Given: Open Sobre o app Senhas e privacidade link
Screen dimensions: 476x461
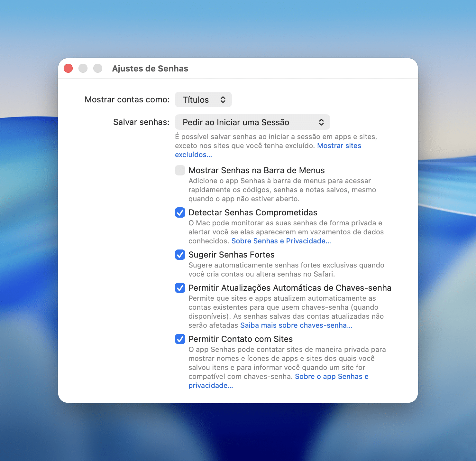Looking at the screenshot, I should pos(331,377).
